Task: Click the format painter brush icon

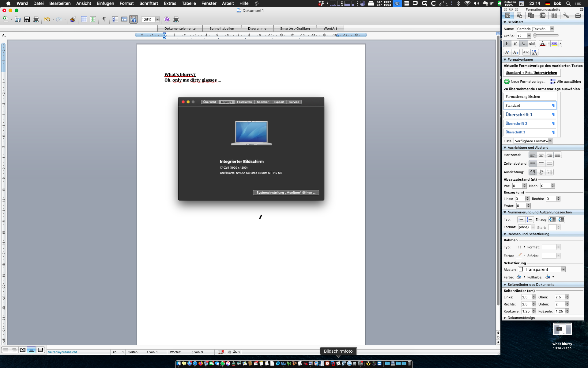Action: 73,19
